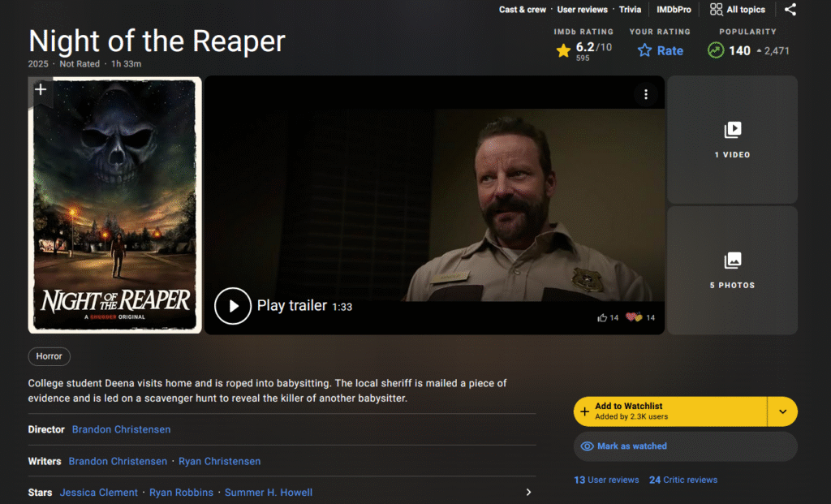Open the 1 Video tile

732,139
